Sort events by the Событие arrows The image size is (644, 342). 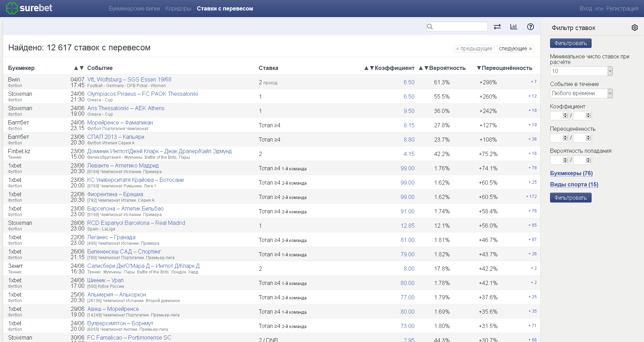[x=79, y=68]
